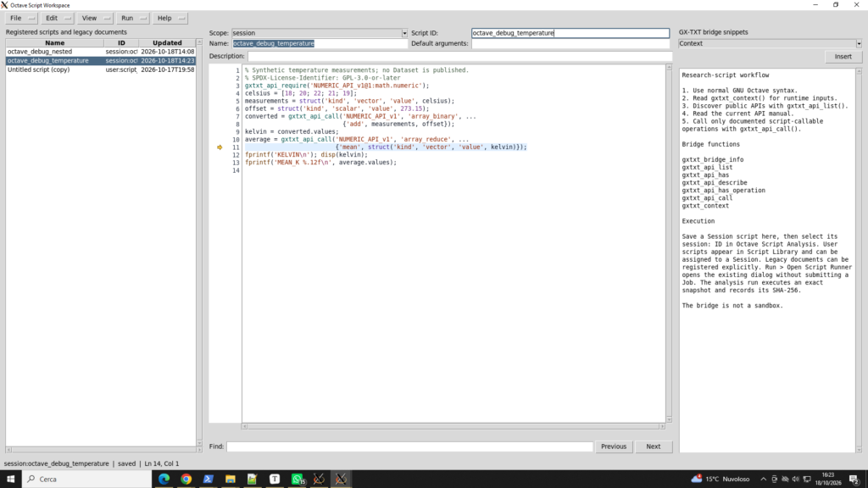
Task: Open the notification center icon
Action: click(x=854, y=480)
